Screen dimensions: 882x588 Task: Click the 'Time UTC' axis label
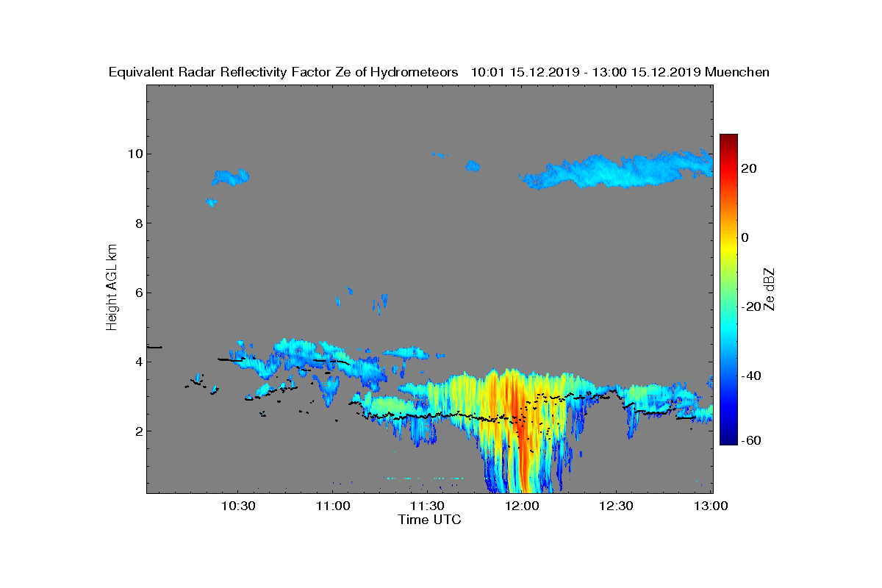pos(430,520)
